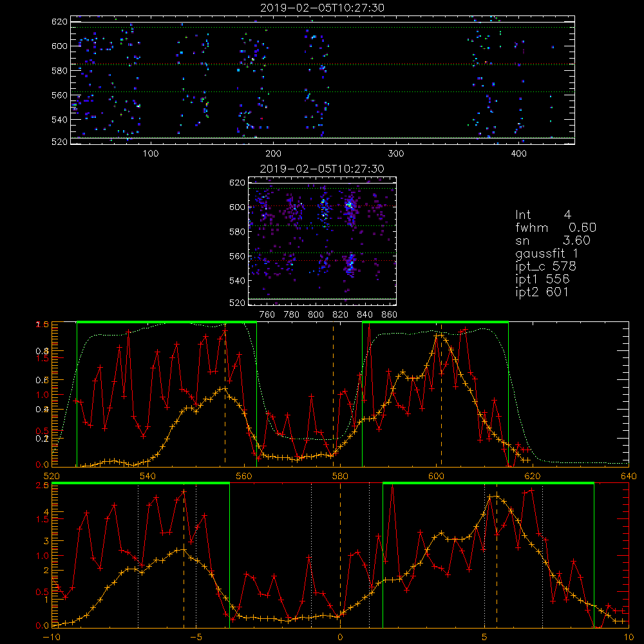This screenshot has width=644, height=644.
Task: Click y-axis label 580 on the top image
Action: (59, 71)
